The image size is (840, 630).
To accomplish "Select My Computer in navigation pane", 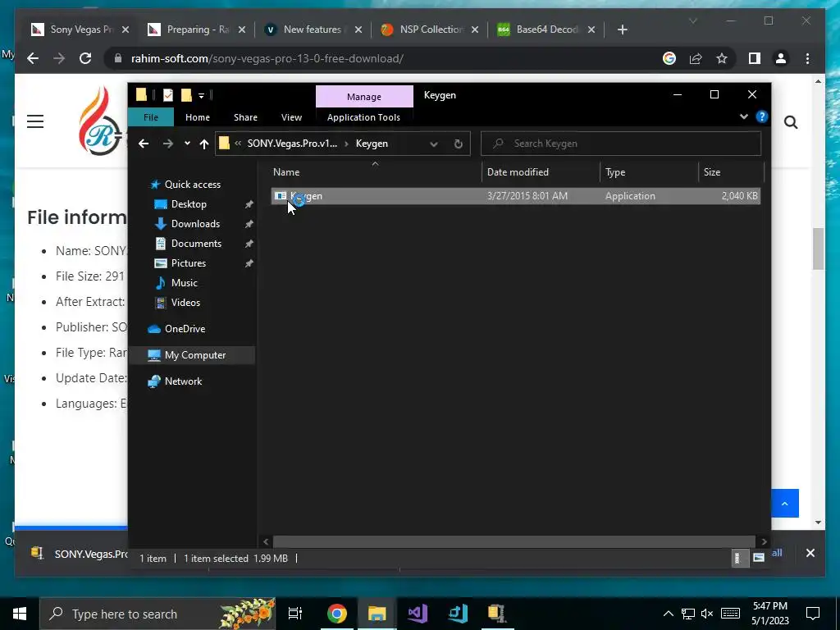I will click(195, 355).
